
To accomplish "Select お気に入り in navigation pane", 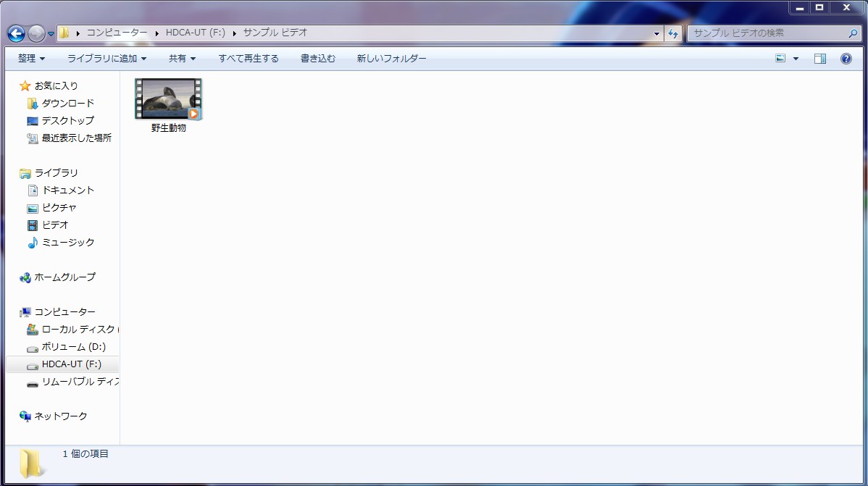I will (x=57, y=85).
